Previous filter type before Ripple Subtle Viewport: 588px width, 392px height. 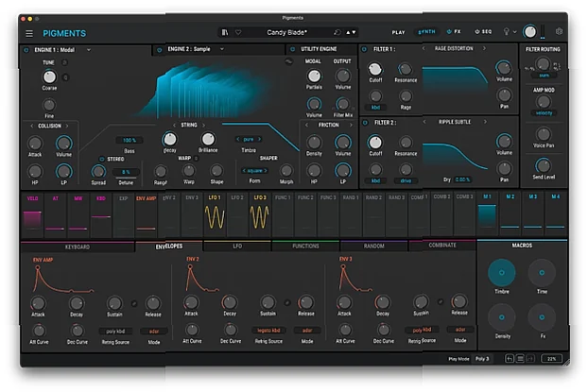424,122
